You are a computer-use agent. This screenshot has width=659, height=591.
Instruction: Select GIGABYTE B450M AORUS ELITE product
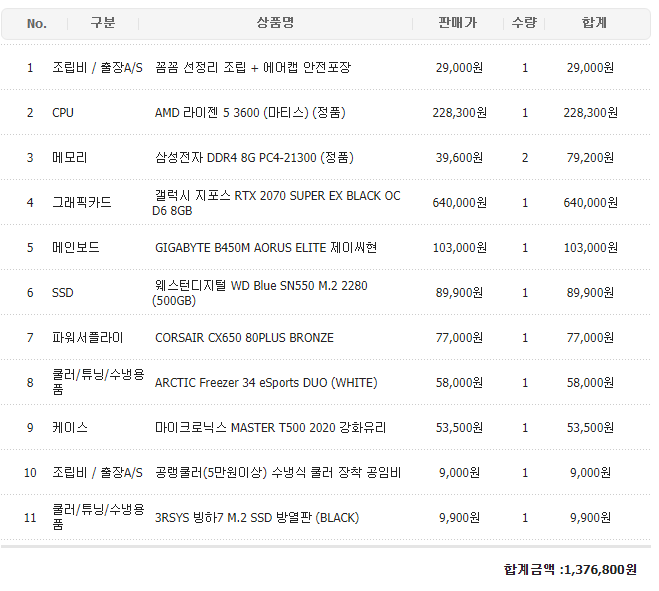click(266, 248)
